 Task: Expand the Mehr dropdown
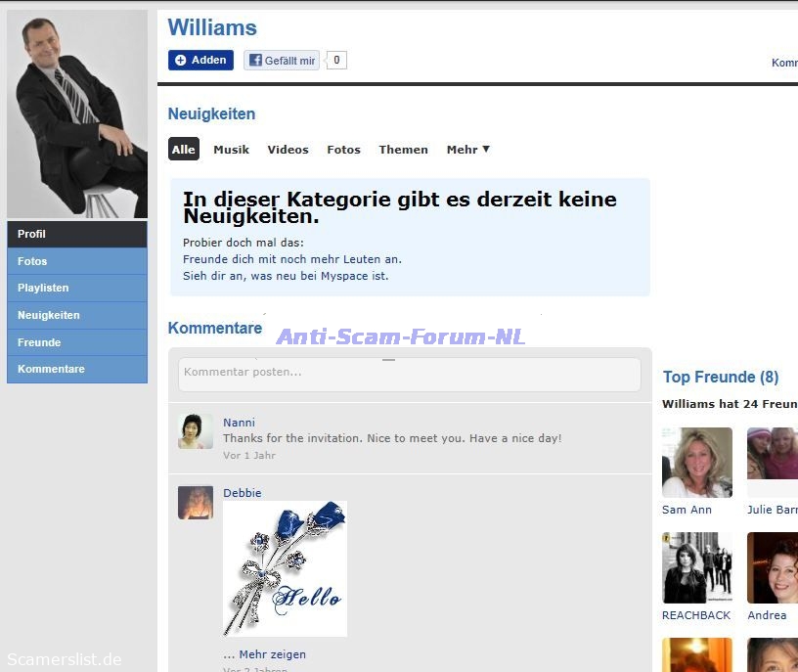(x=467, y=150)
